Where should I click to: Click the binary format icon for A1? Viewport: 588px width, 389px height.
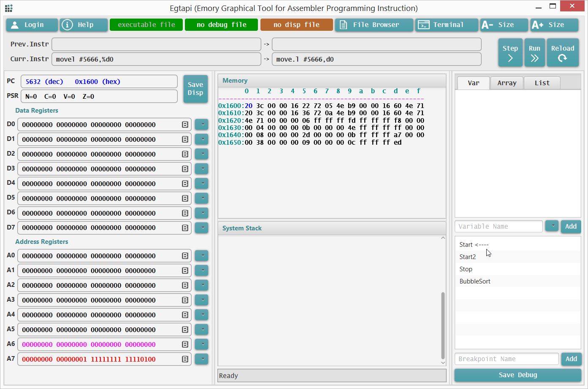pyautogui.click(x=185, y=270)
